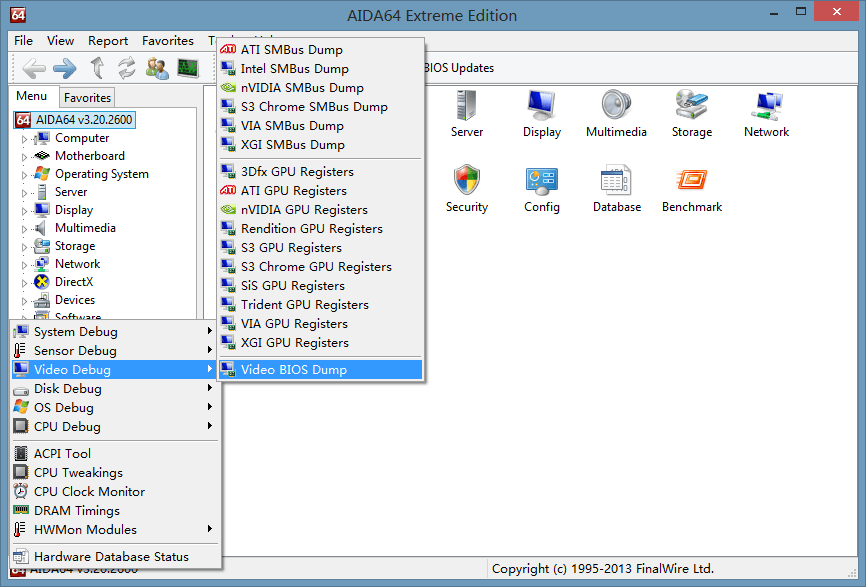Open the Disk Debug submenu arrow
Screen dimensions: 866x587
coord(210,388)
